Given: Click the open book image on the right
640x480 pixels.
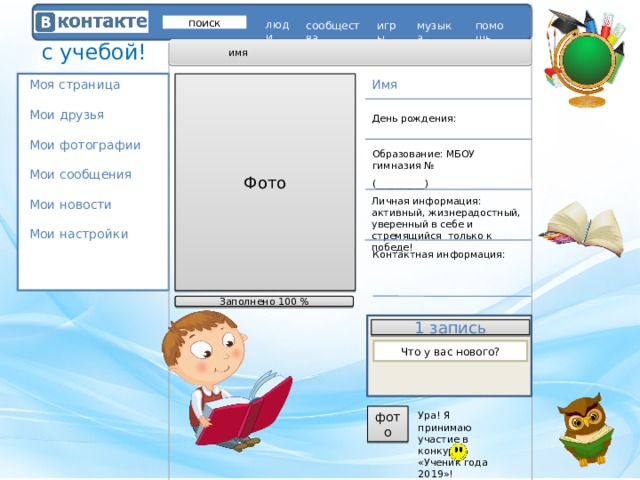Looking at the screenshot, I should (x=582, y=229).
